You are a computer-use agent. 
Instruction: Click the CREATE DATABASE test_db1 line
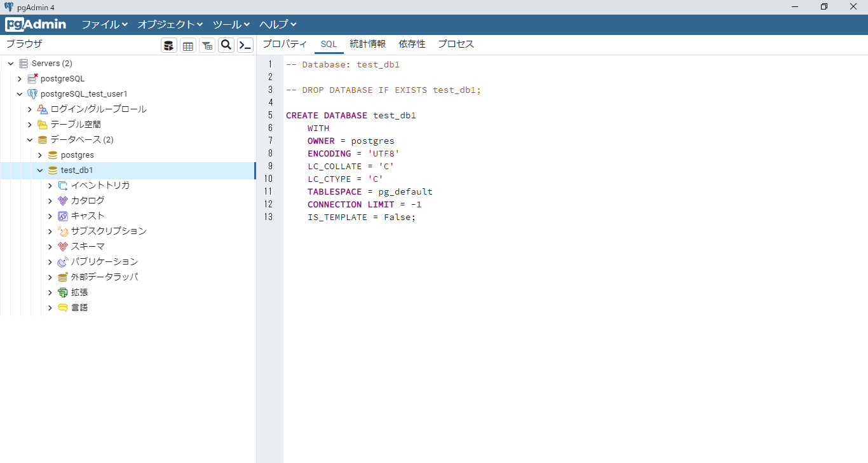pos(351,115)
